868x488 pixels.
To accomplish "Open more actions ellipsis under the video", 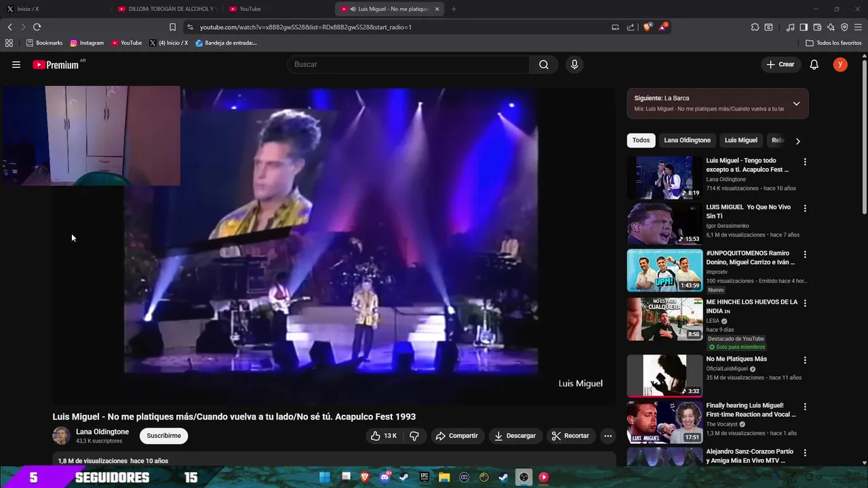I will [x=608, y=436].
